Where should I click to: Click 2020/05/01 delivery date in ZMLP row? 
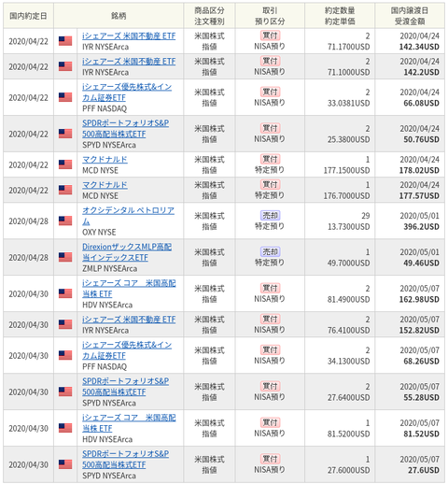(419, 252)
